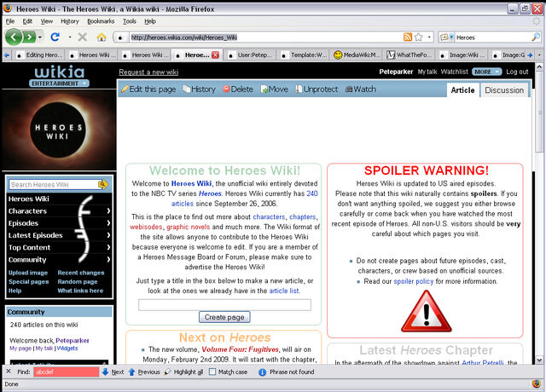Viewport: 546px width, 392px height.
Task: Click the Log out link
Action: point(517,72)
